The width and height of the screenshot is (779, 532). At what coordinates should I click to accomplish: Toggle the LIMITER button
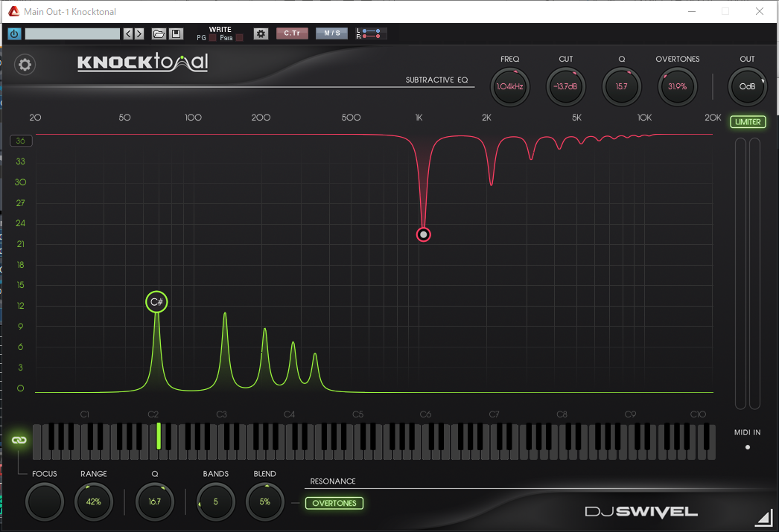748,122
